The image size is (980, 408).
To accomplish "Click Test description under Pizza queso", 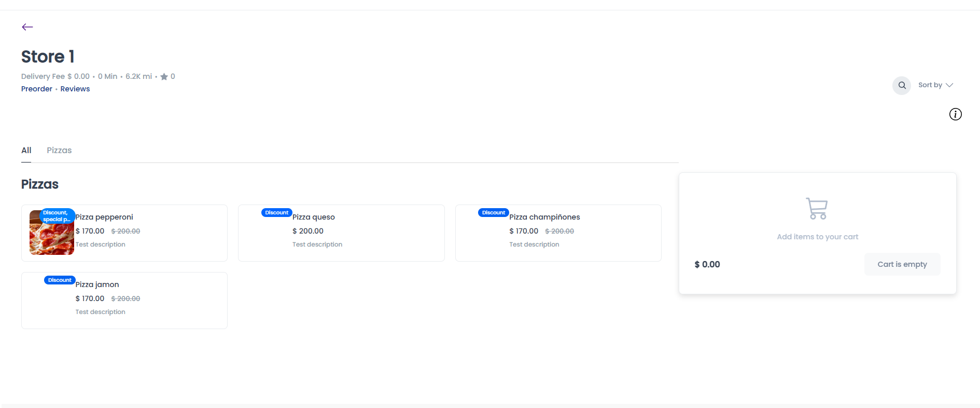I will (317, 244).
